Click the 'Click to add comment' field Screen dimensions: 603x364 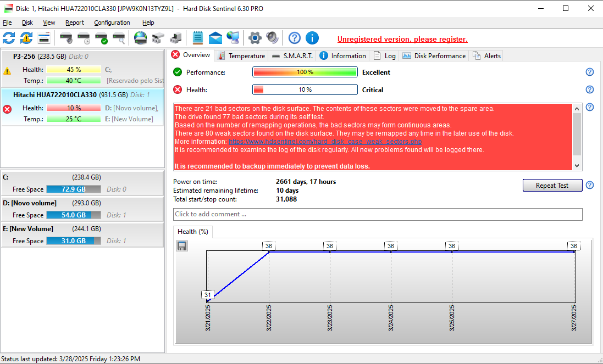(378, 214)
